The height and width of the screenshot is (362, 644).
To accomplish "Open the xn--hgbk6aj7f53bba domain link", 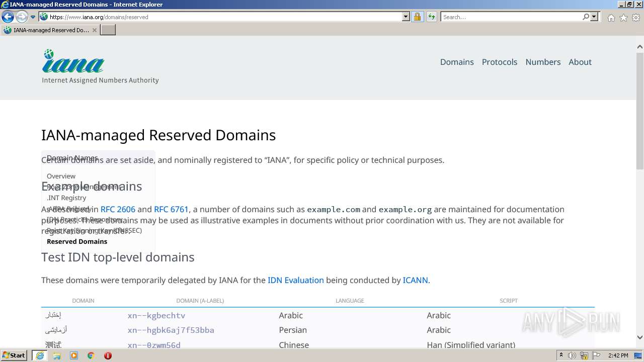I will [x=171, y=330].
